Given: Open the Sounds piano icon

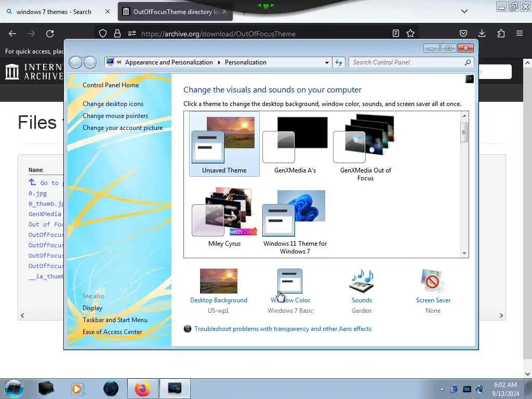Looking at the screenshot, I should [x=362, y=281].
